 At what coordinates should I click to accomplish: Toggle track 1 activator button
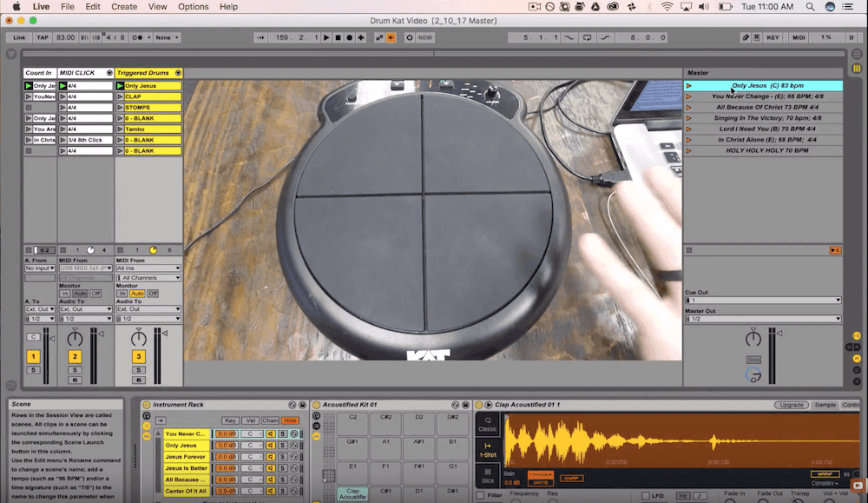point(33,357)
